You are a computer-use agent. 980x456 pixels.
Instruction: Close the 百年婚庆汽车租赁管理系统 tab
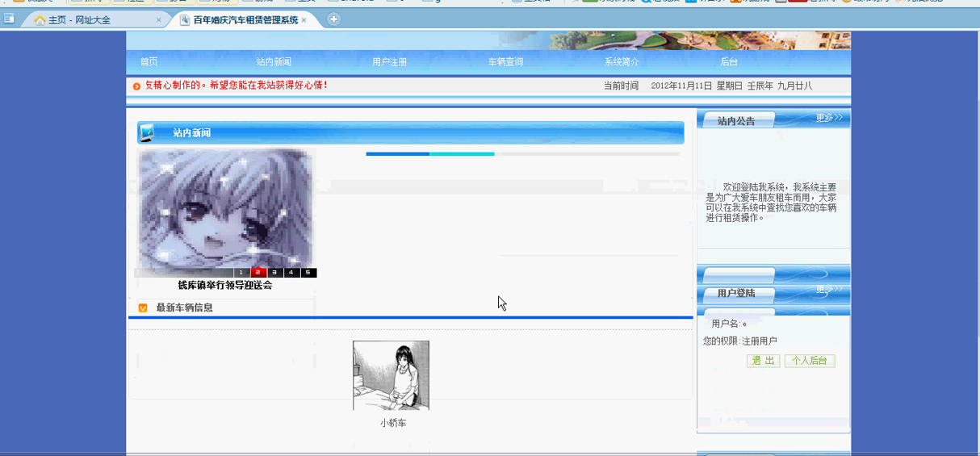(304, 20)
